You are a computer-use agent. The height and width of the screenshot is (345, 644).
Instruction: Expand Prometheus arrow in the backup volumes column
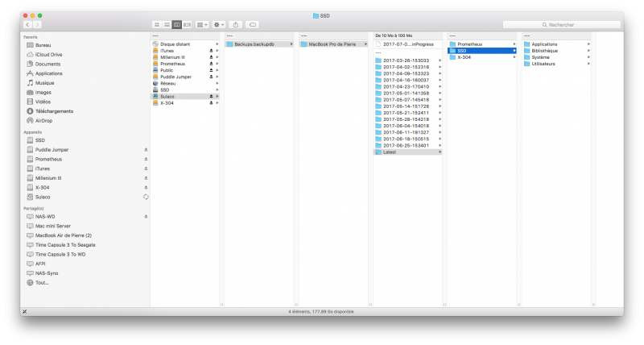[x=514, y=44]
